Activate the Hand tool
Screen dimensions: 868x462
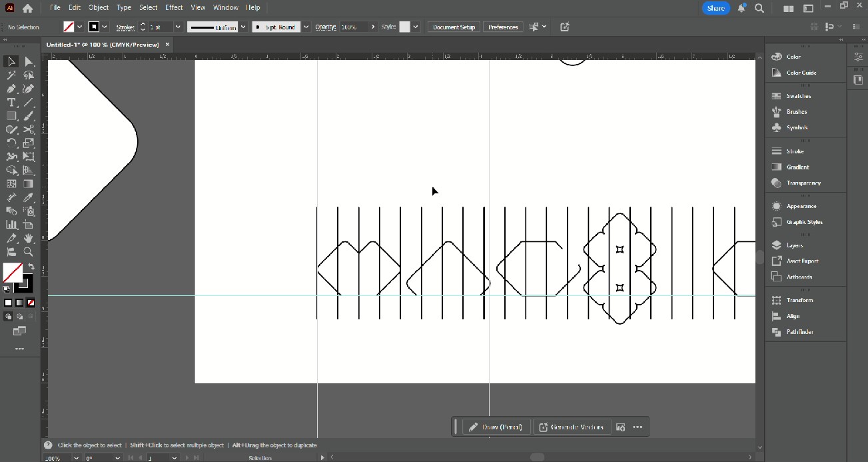(x=29, y=239)
